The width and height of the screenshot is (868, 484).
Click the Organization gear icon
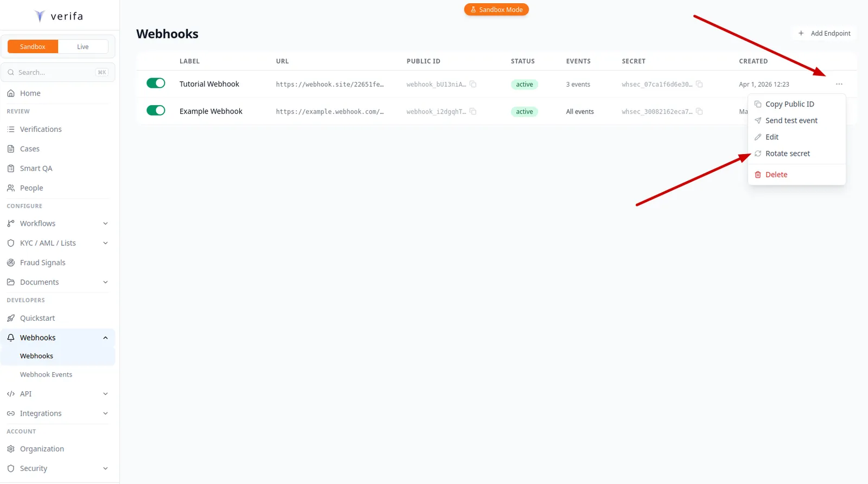point(11,449)
